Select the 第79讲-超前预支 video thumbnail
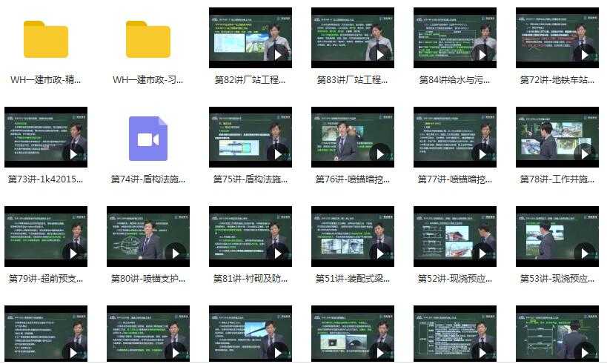607x364 pixels. point(46,236)
